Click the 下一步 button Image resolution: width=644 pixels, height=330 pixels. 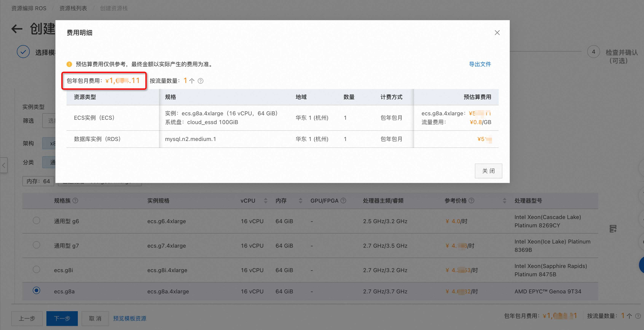pyautogui.click(x=62, y=318)
